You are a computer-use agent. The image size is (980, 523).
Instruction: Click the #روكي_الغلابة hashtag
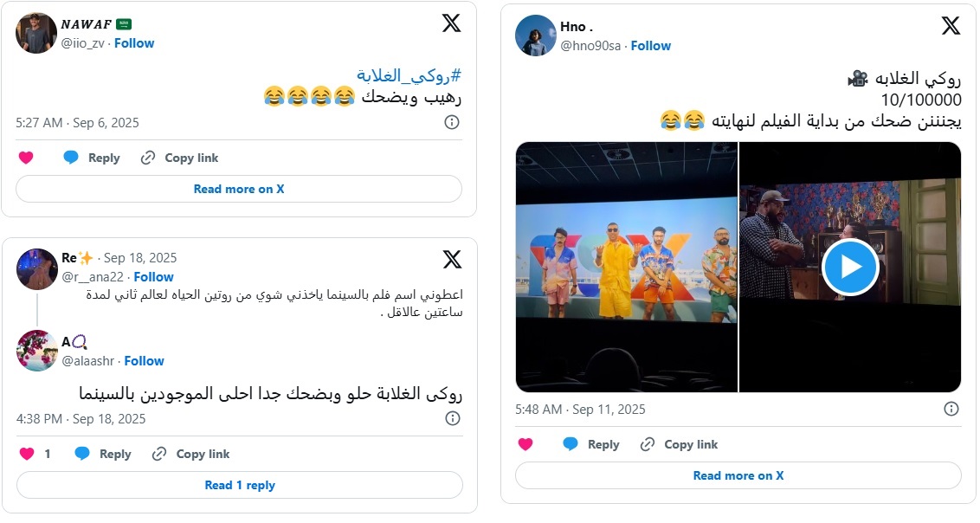pyautogui.click(x=408, y=74)
